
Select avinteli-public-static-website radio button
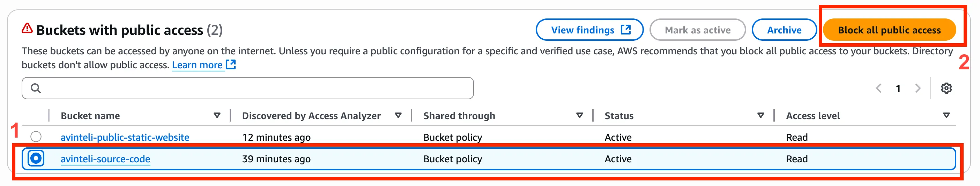(x=36, y=136)
